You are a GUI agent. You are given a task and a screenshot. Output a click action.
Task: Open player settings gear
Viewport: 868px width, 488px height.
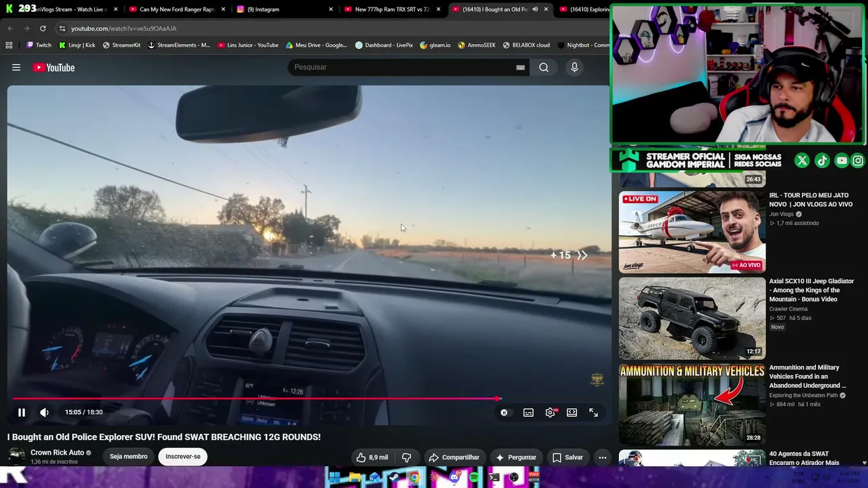550,412
